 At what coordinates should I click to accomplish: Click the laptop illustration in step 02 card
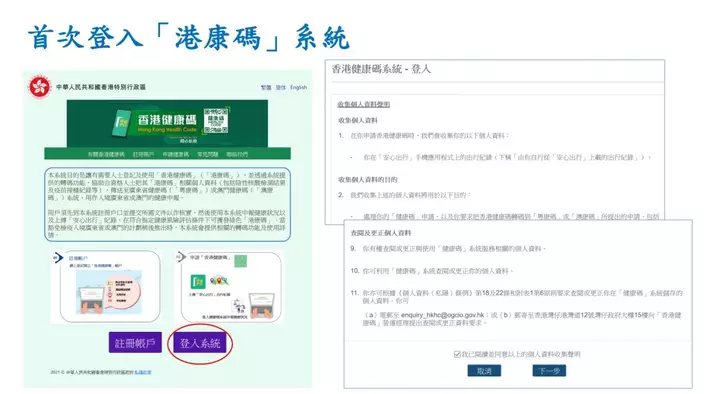(x=261, y=305)
